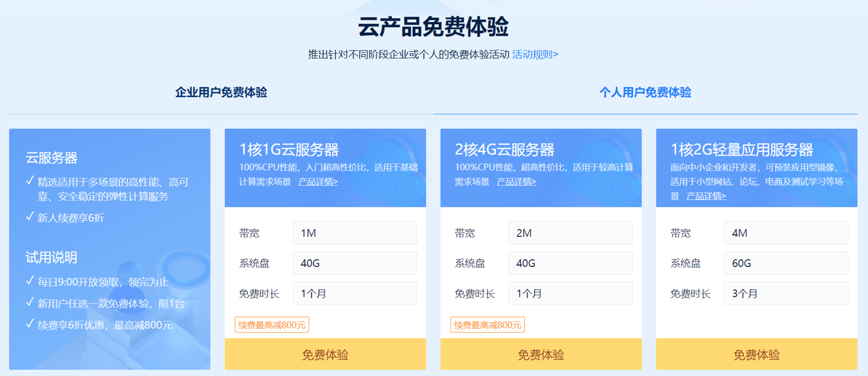Click 系统盘 label in the 2核4G card
Screen dimensions: 868x376
[470, 263]
